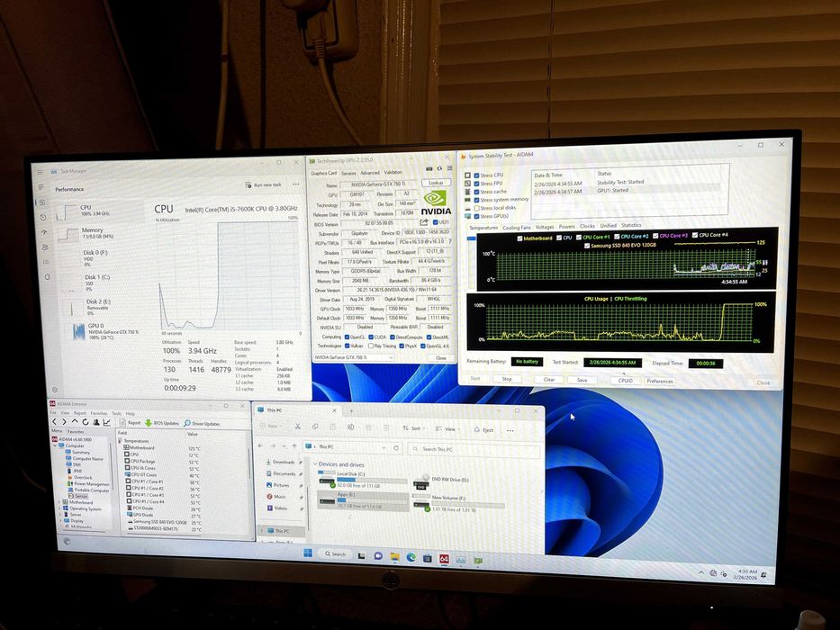Open Task Manager hamburger navigation menu
The width and height of the screenshot is (840, 630).
tap(40, 172)
